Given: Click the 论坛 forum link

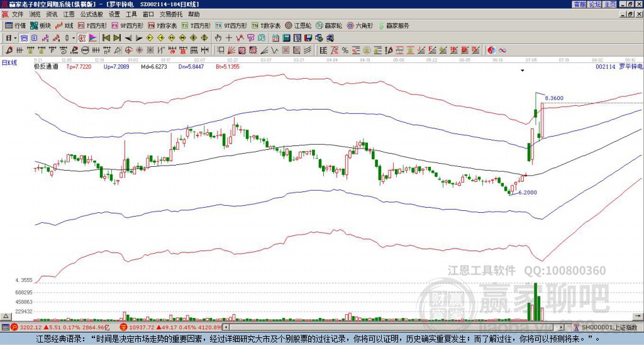Looking at the screenshot, I should (x=594, y=4).
